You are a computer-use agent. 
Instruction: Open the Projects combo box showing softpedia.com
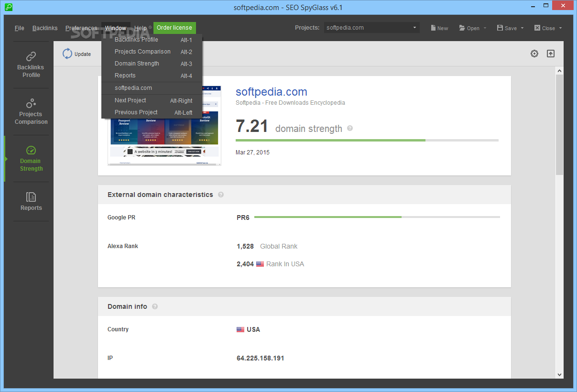(371, 28)
